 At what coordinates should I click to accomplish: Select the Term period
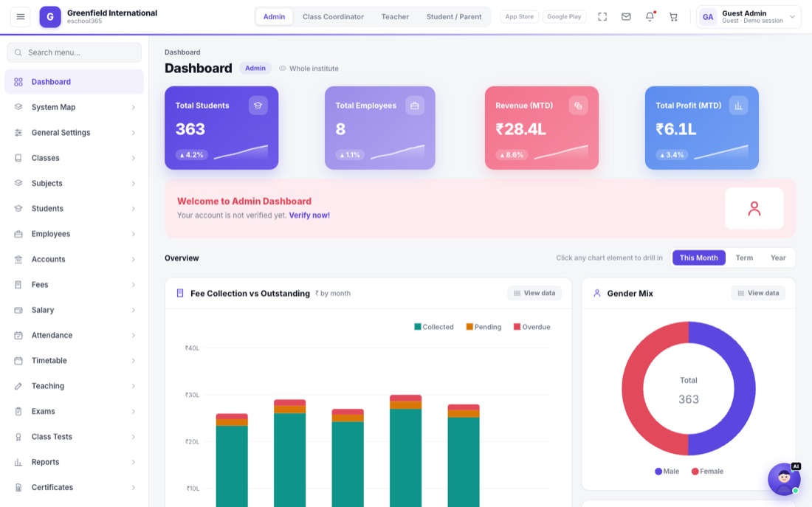click(744, 258)
